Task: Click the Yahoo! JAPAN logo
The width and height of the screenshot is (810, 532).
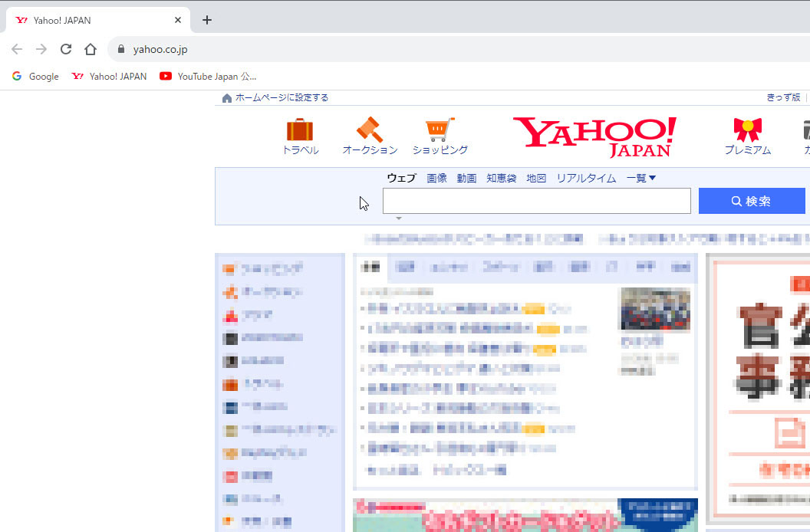Action: pos(594,136)
